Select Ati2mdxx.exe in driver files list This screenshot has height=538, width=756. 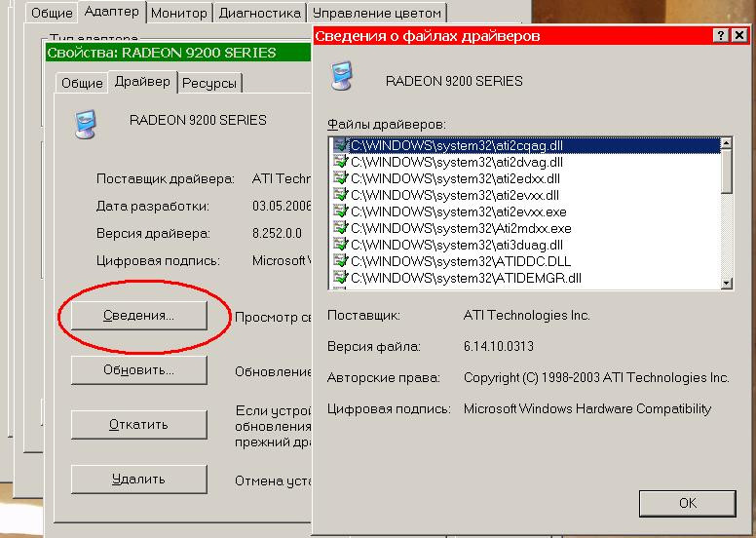pyautogui.click(x=525, y=228)
